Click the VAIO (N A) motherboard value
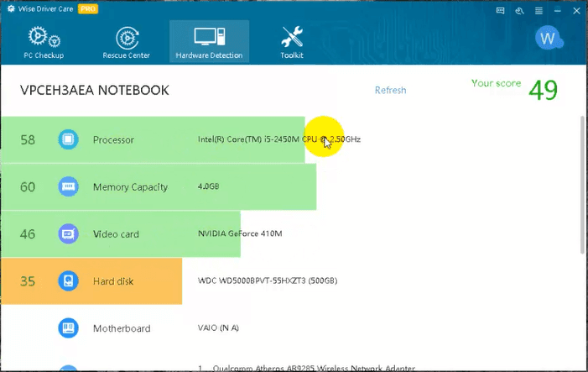This screenshot has width=588, height=372. point(218,327)
